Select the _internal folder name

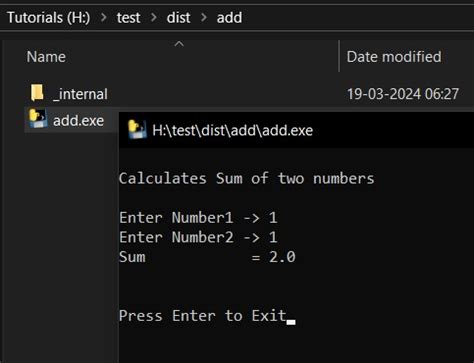pos(80,94)
